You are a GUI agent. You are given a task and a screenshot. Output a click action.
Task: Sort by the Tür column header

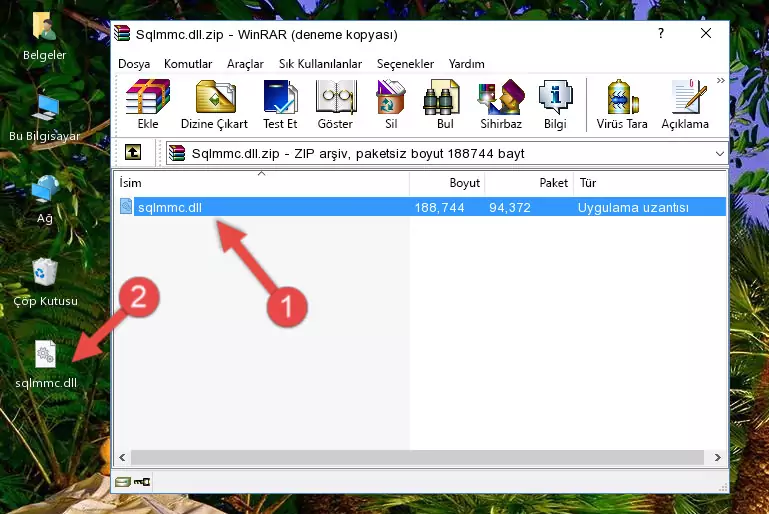coord(650,183)
